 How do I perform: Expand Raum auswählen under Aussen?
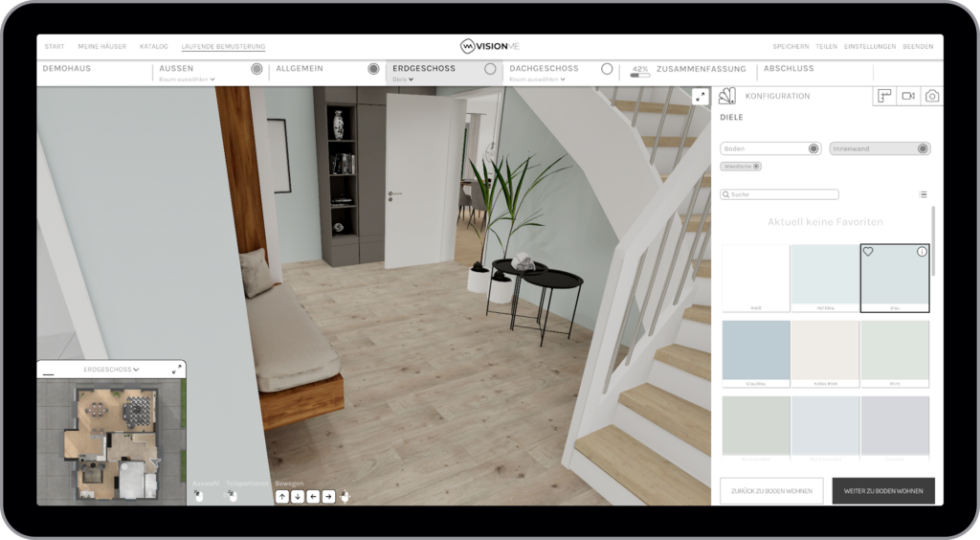(x=187, y=79)
